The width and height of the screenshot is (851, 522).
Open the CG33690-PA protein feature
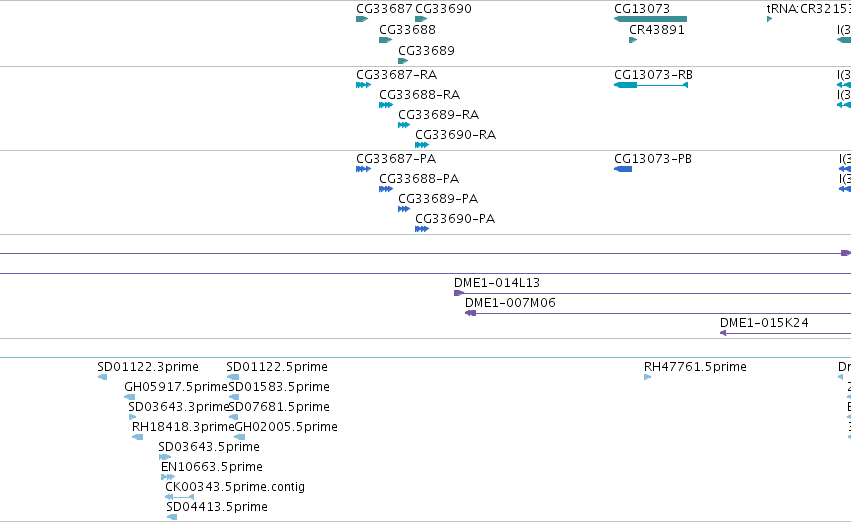coord(422,230)
